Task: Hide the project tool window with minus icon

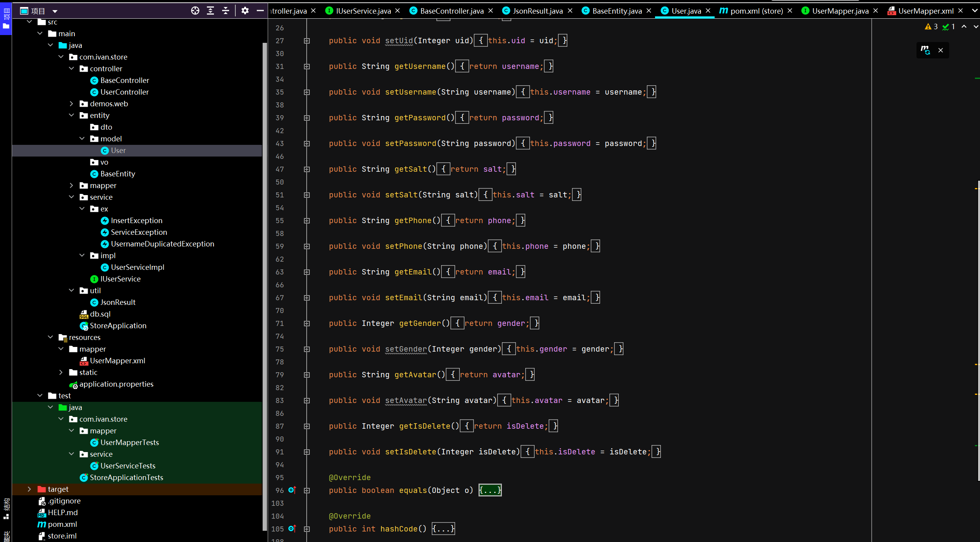Action: coord(260,11)
